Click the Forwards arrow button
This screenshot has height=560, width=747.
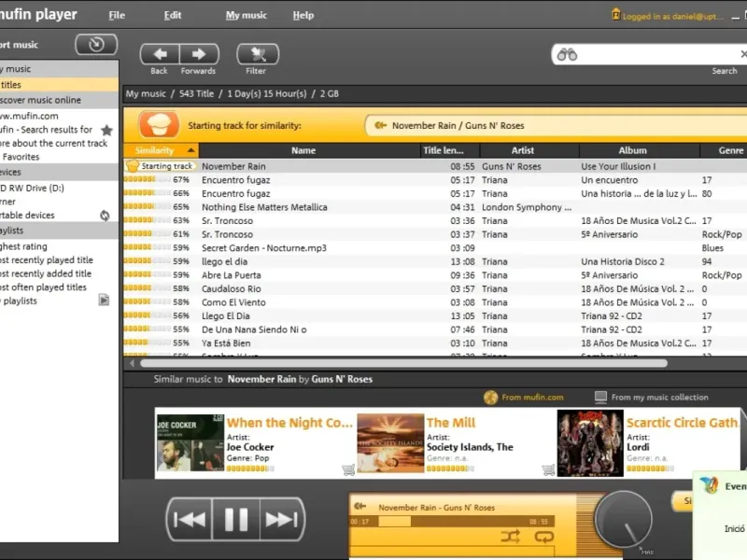pos(199,54)
